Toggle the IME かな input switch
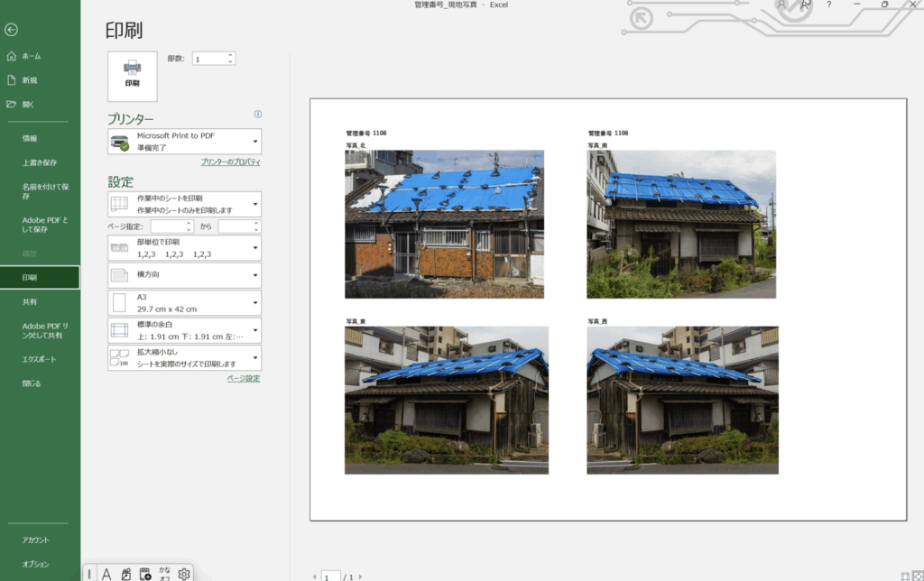The height and width of the screenshot is (581, 924). click(164, 574)
